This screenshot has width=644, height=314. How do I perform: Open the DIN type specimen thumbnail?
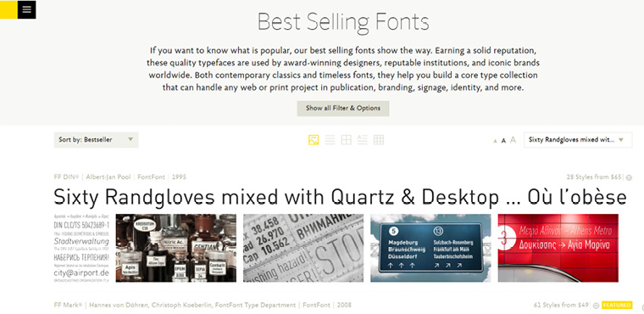(81, 248)
